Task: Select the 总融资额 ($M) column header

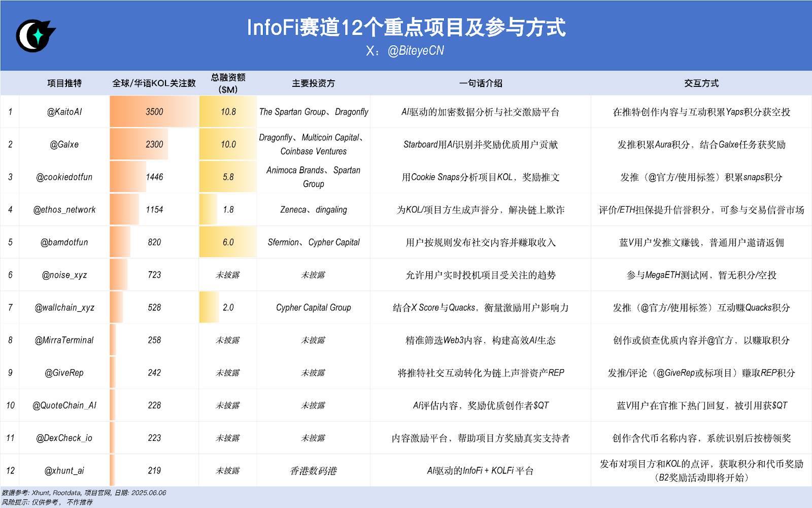Action: pyautogui.click(x=228, y=83)
